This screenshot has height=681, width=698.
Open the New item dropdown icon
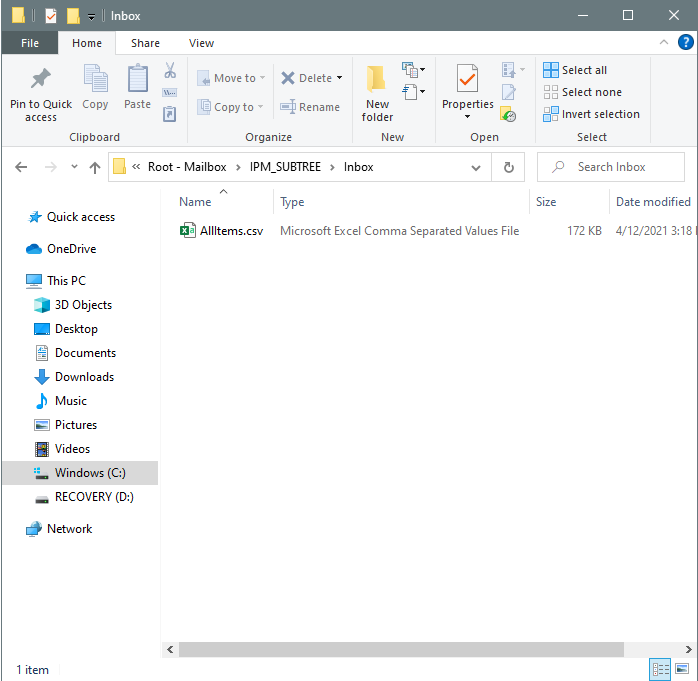pos(414,70)
